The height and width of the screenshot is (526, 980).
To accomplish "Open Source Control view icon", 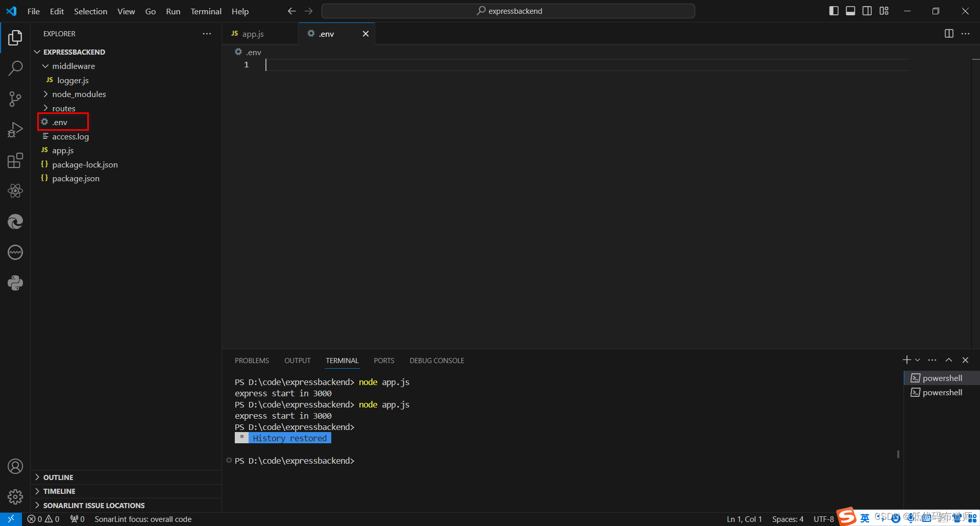I will [15, 99].
